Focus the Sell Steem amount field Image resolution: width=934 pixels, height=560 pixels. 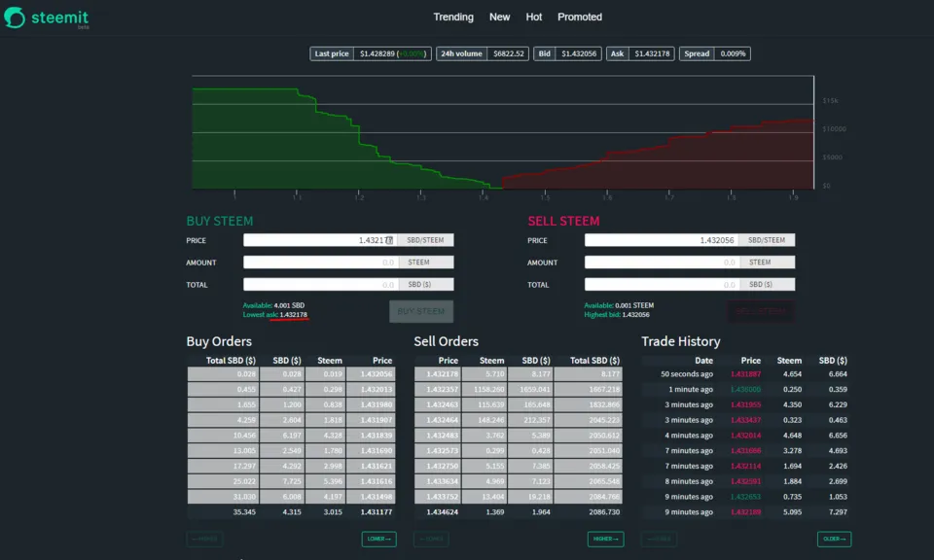pos(662,262)
